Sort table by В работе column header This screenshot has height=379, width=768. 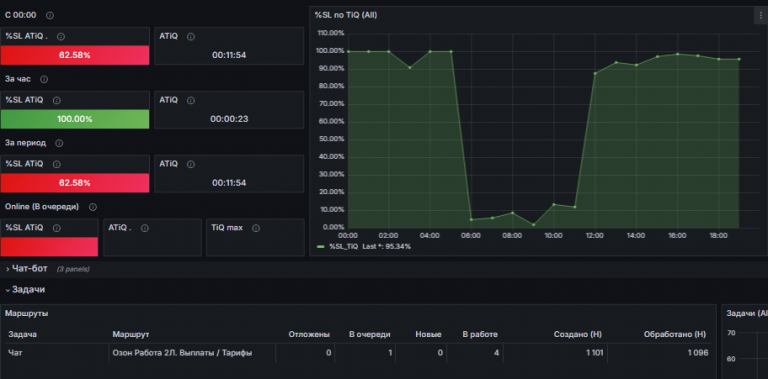coord(480,334)
